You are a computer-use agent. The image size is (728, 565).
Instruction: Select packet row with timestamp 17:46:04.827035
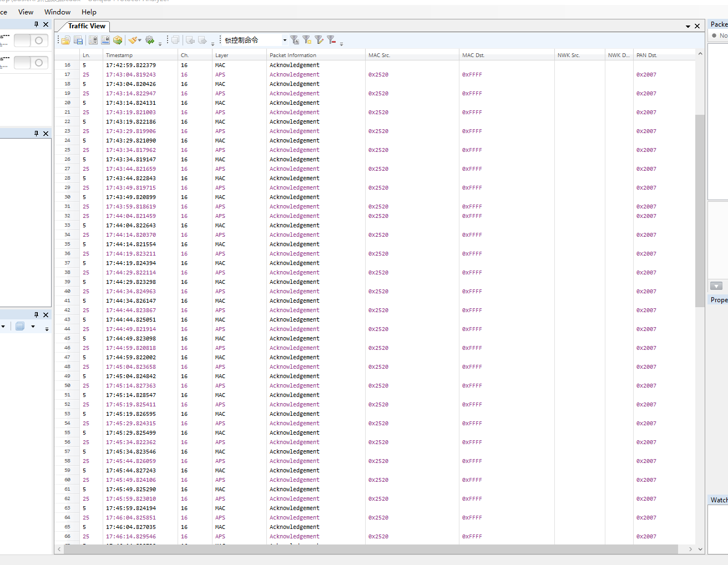pyautogui.click(x=375, y=527)
